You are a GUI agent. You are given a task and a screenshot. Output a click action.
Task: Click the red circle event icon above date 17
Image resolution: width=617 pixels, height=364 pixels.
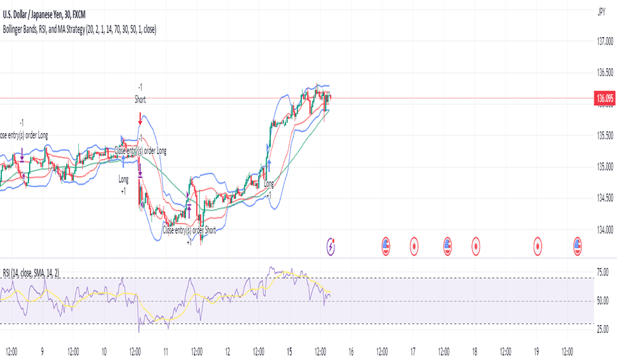pos(414,247)
